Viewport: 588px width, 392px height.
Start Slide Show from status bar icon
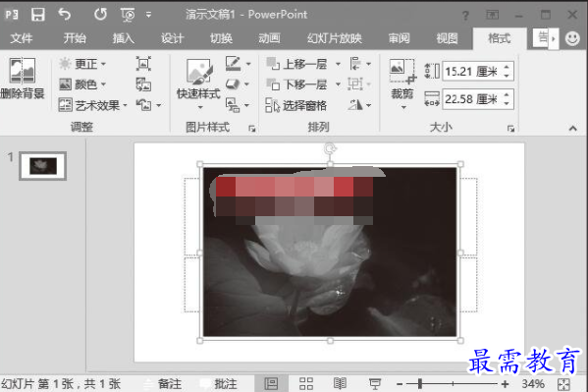[375, 384]
